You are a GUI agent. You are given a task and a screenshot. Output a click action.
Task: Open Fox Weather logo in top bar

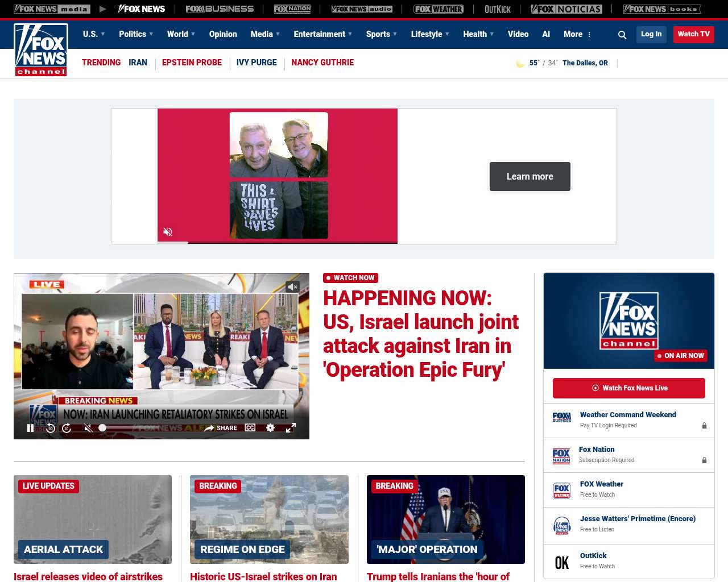click(439, 9)
